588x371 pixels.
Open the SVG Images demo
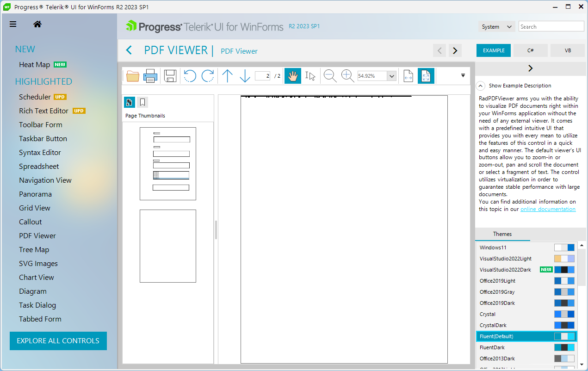click(38, 264)
